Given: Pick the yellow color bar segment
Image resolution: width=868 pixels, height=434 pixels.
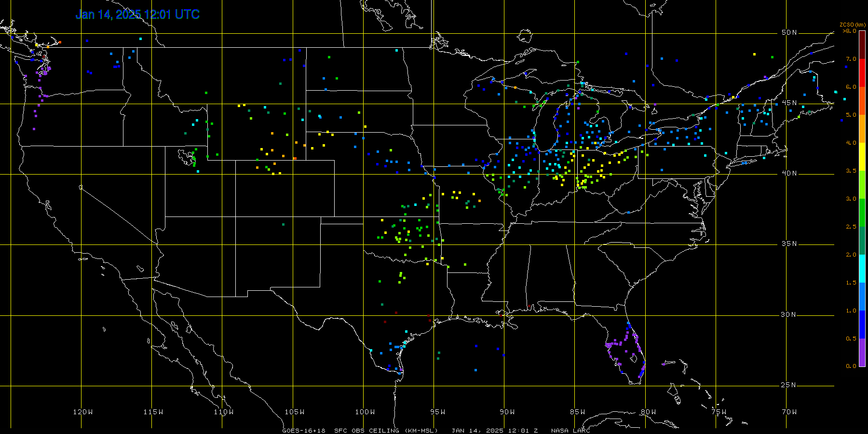Looking at the screenshot, I should [862, 157].
